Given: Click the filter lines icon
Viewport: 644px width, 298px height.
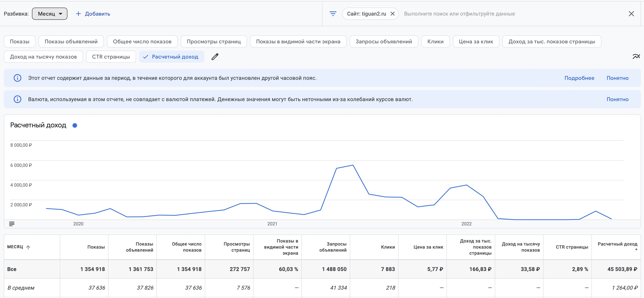Looking at the screenshot, I should tap(333, 14).
